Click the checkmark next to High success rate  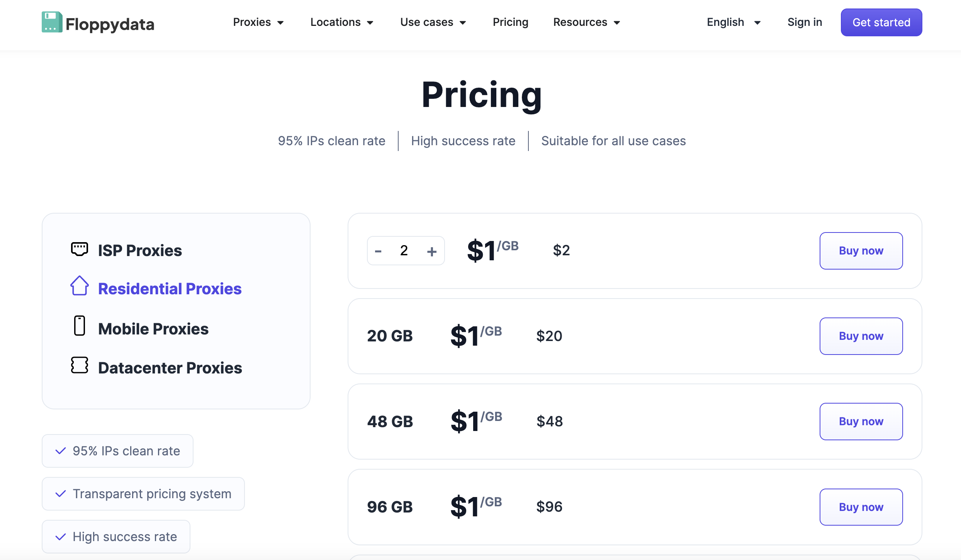pos(60,536)
